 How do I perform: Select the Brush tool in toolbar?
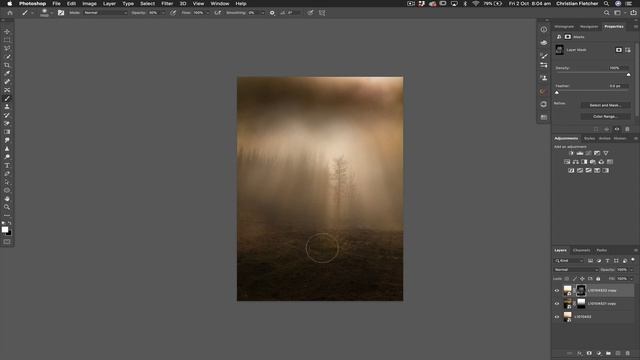click(7, 98)
